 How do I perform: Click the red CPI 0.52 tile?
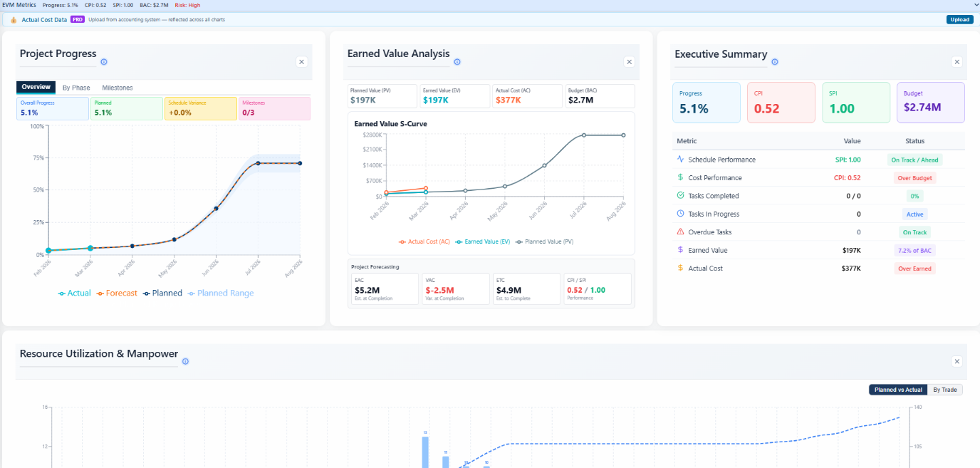click(x=781, y=102)
